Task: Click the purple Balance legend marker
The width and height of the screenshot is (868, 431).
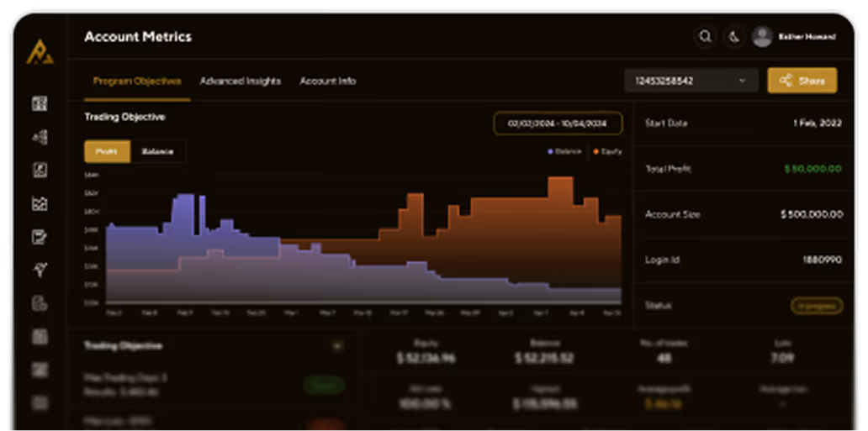Action: tap(550, 152)
